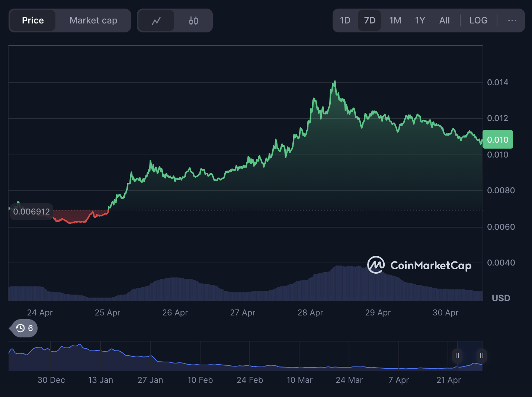Switch to candlestick chart view

point(193,20)
